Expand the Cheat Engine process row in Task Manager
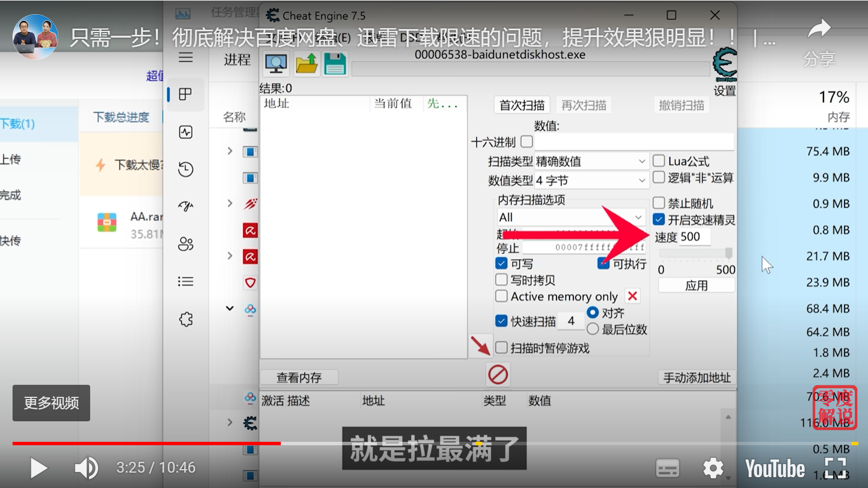Viewport: 868px width, 488px height. (230, 422)
